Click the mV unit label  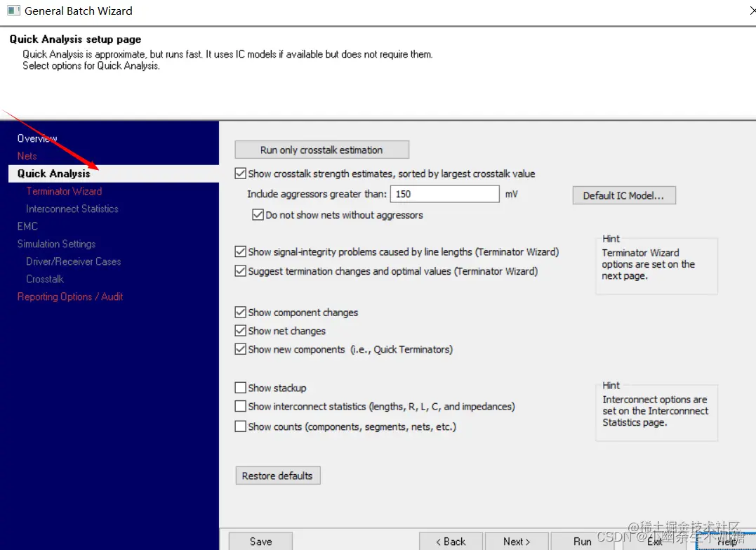512,194
